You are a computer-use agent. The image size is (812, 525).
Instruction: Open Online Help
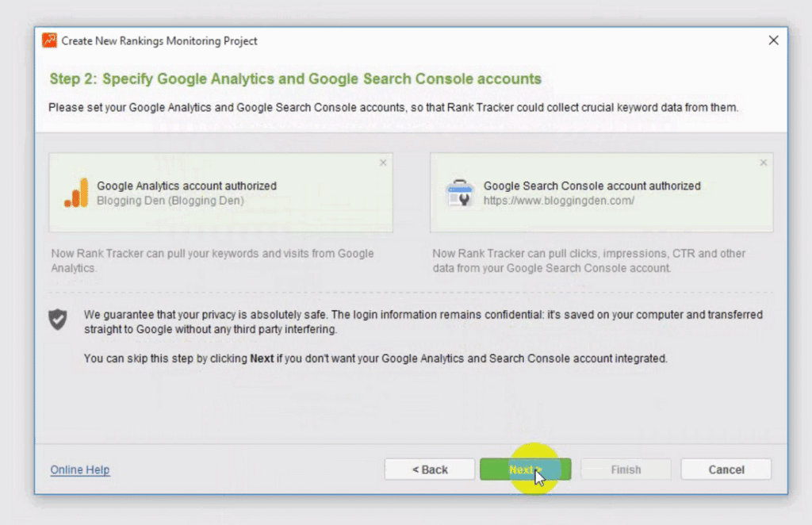(79, 469)
